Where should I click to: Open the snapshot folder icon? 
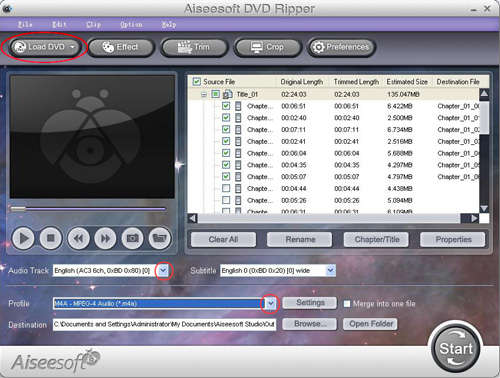tap(160, 238)
